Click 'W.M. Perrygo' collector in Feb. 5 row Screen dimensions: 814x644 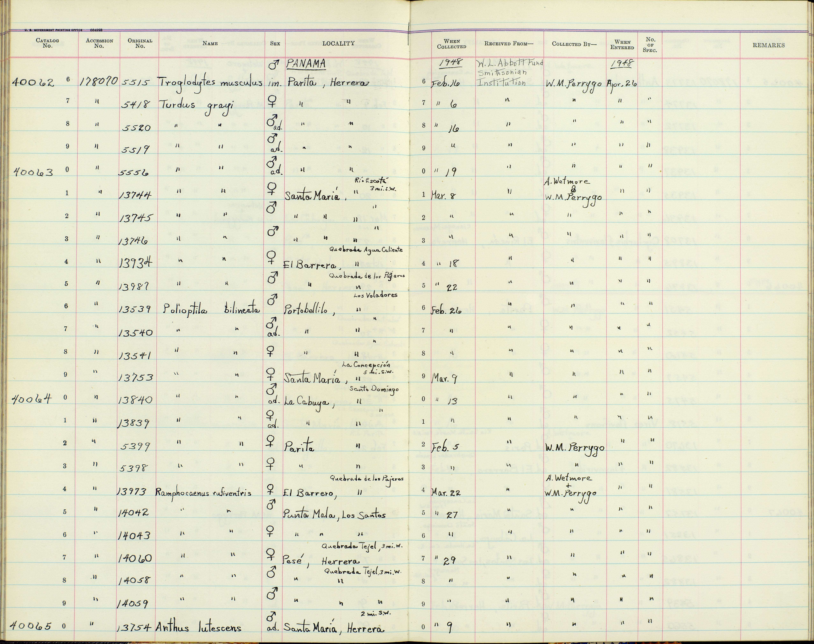click(575, 448)
